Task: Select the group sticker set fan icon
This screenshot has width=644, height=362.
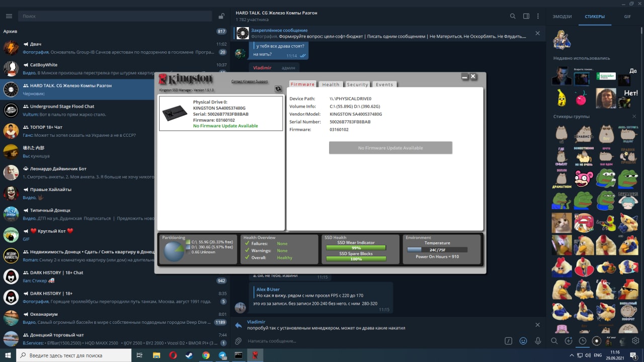Action: click(597, 341)
